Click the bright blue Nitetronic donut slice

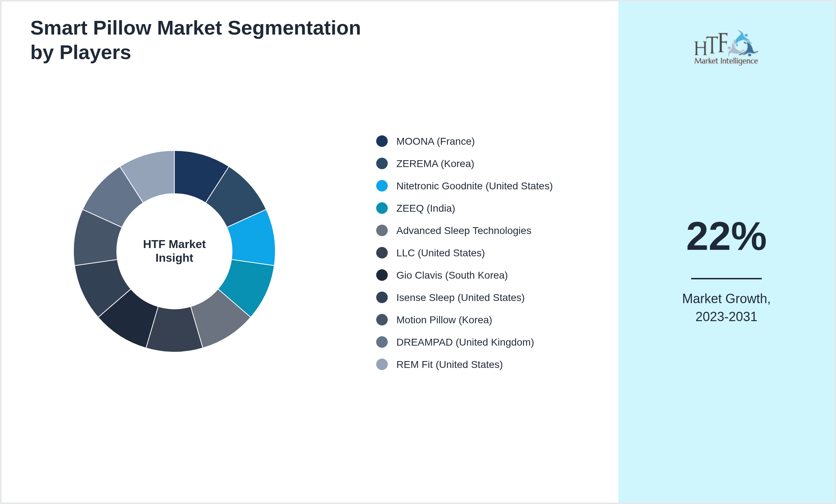[253, 240]
